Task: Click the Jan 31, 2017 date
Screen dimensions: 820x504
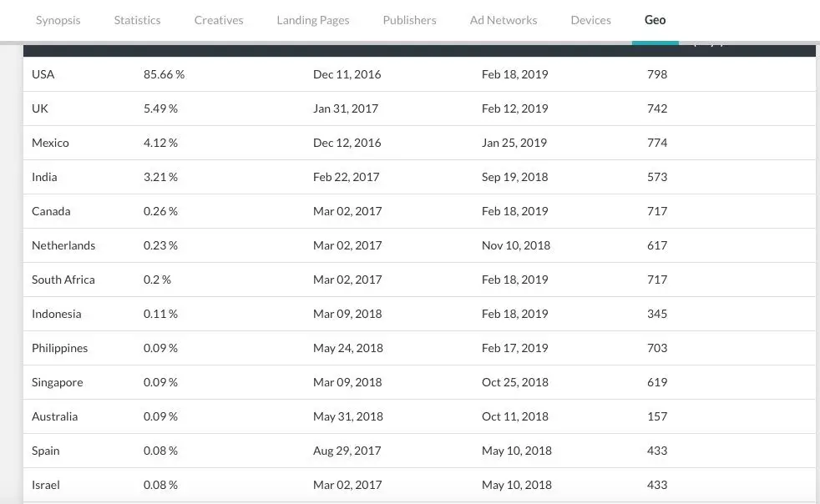Action: [x=345, y=108]
